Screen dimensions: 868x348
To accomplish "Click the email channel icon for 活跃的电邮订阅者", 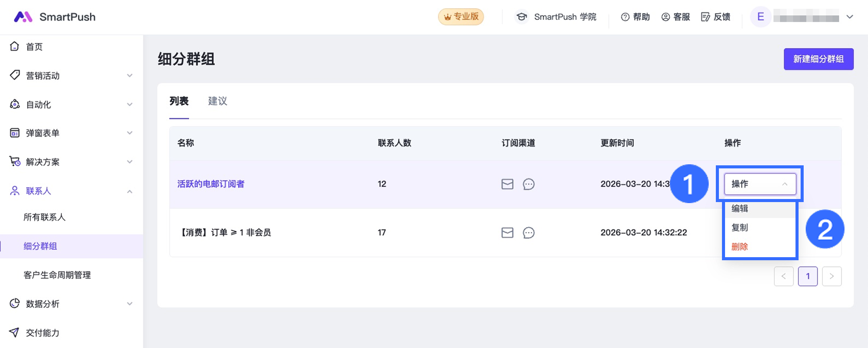I will point(508,184).
